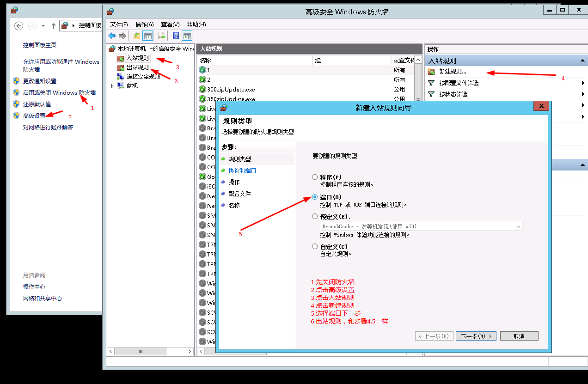Screen dimensions: 588x384
Task: Click the 启用或关闭 Windows 防火墙 link
Action: [x=59, y=92]
